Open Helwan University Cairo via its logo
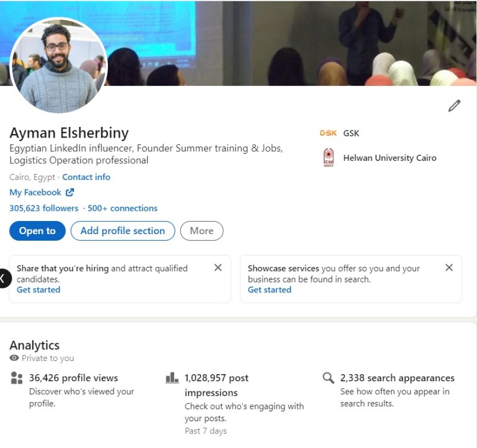Image resolution: width=477 pixels, height=448 pixels. [327, 158]
